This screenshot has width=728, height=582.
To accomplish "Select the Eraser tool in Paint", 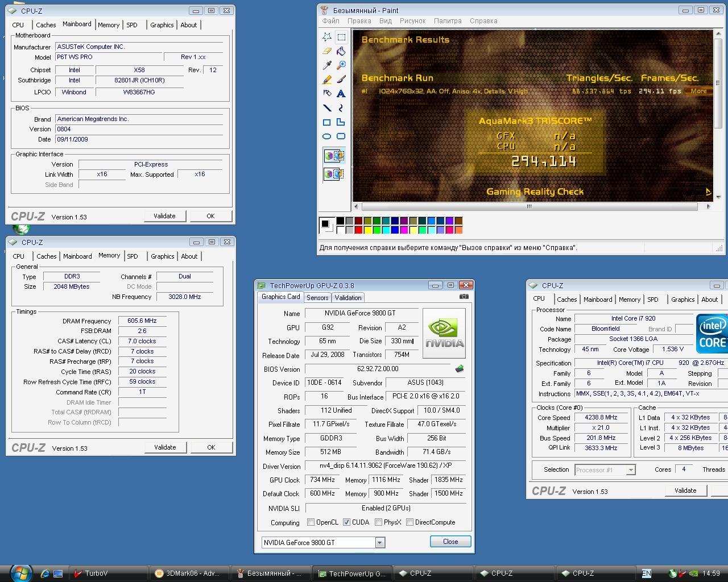I will [327, 51].
